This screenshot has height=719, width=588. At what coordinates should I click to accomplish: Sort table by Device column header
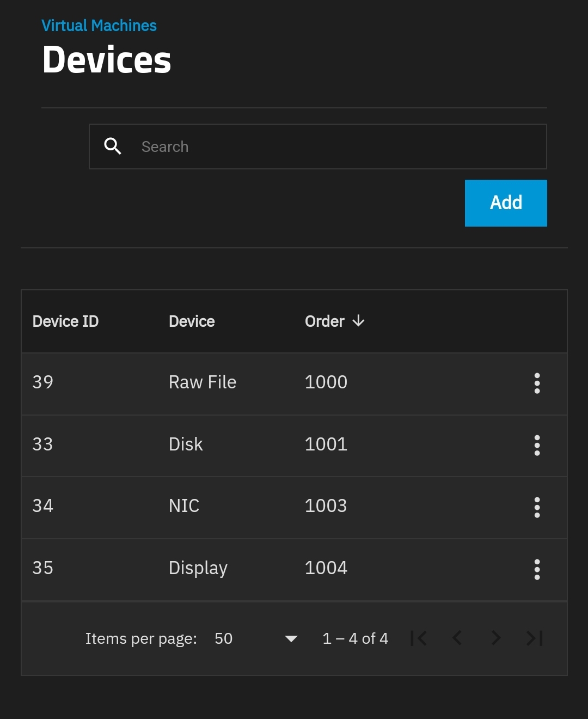[x=192, y=321]
